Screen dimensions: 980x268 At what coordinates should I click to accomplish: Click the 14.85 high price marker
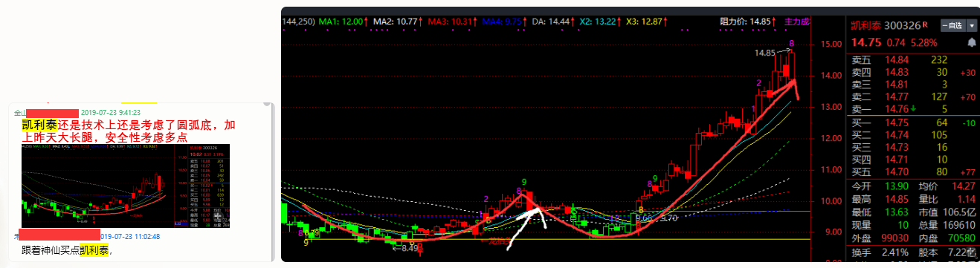point(764,53)
